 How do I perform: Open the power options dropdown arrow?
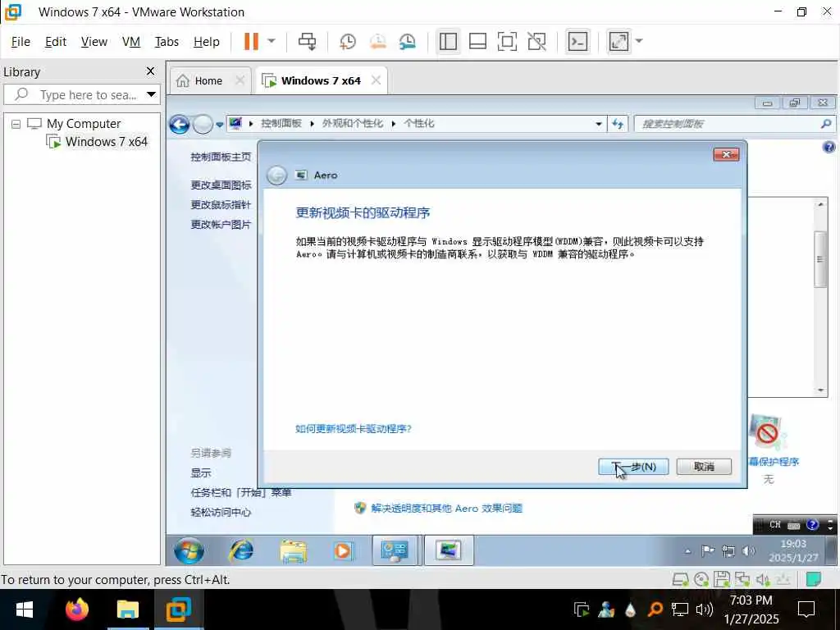[x=272, y=41]
